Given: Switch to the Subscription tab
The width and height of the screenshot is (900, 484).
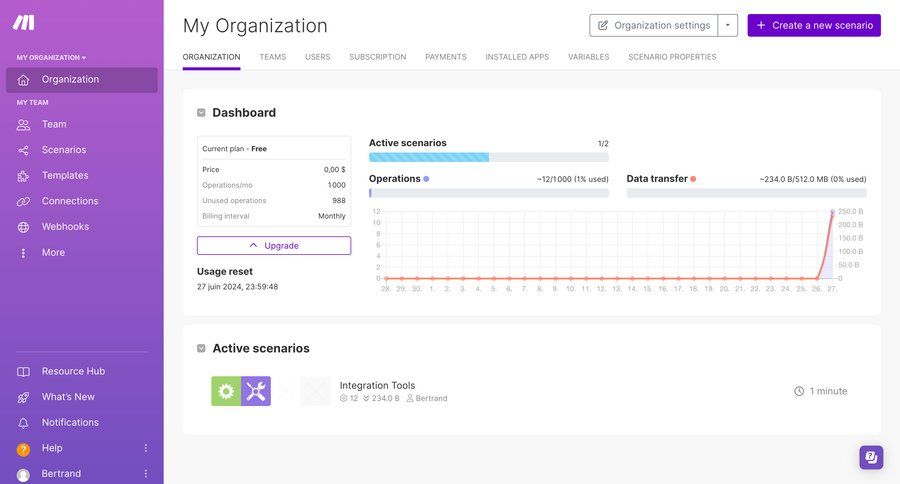Looking at the screenshot, I should click(378, 57).
